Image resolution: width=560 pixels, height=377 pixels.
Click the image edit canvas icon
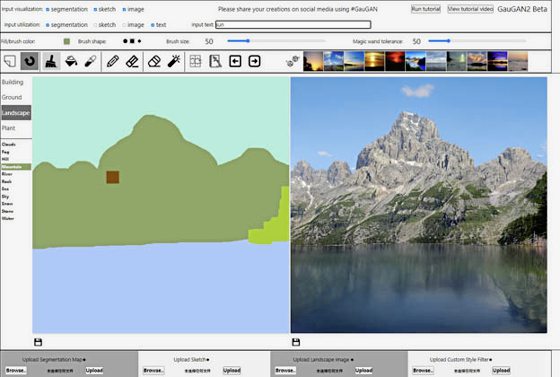point(215,61)
